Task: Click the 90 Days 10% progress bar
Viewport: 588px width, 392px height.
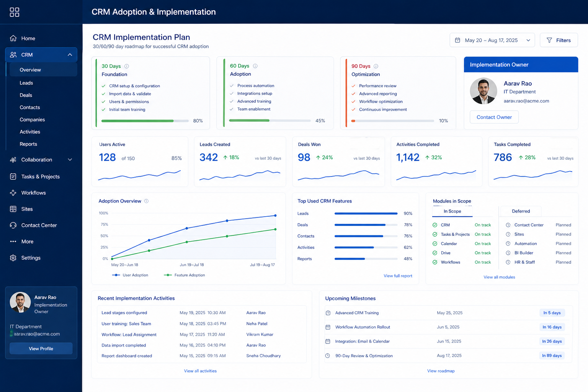Action: click(393, 121)
